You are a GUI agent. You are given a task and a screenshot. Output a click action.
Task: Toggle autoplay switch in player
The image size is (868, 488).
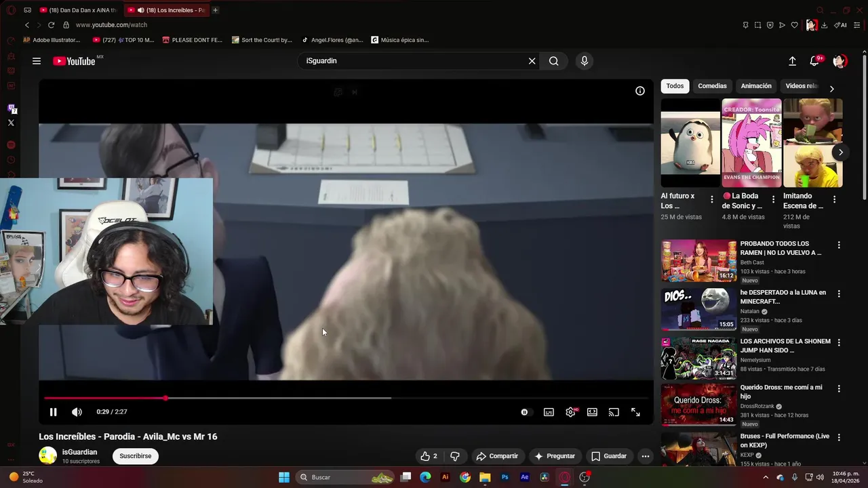pyautogui.click(x=525, y=412)
